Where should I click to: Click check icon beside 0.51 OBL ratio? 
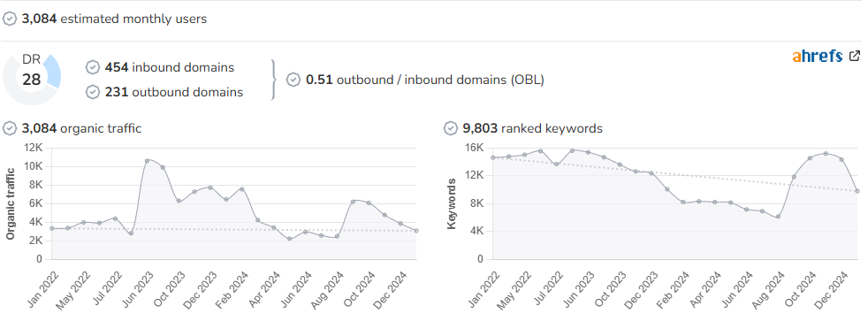pos(294,80)
